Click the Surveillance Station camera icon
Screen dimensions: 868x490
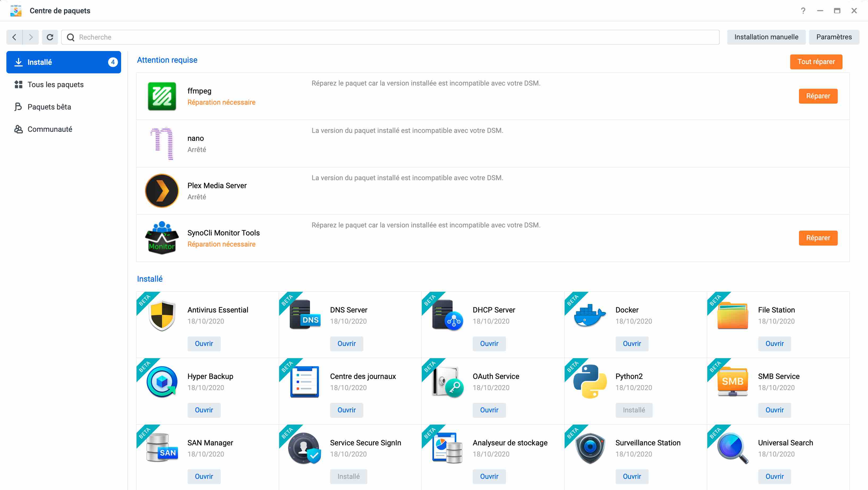click(590, 448)
